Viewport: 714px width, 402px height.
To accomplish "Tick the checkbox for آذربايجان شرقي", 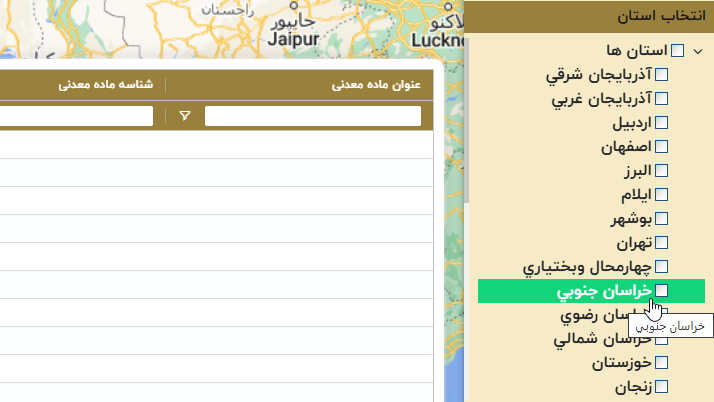I will tap(661, 75).
